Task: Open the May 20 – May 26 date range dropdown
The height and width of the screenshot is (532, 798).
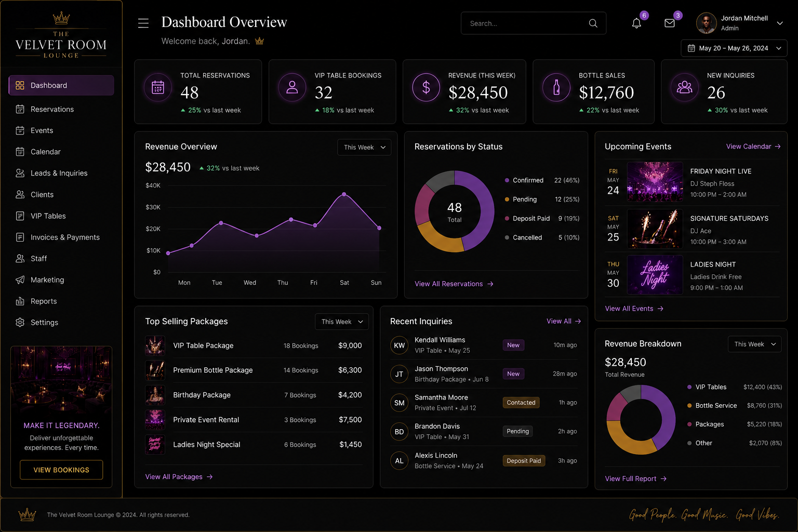Action: [x=734, y=48]
